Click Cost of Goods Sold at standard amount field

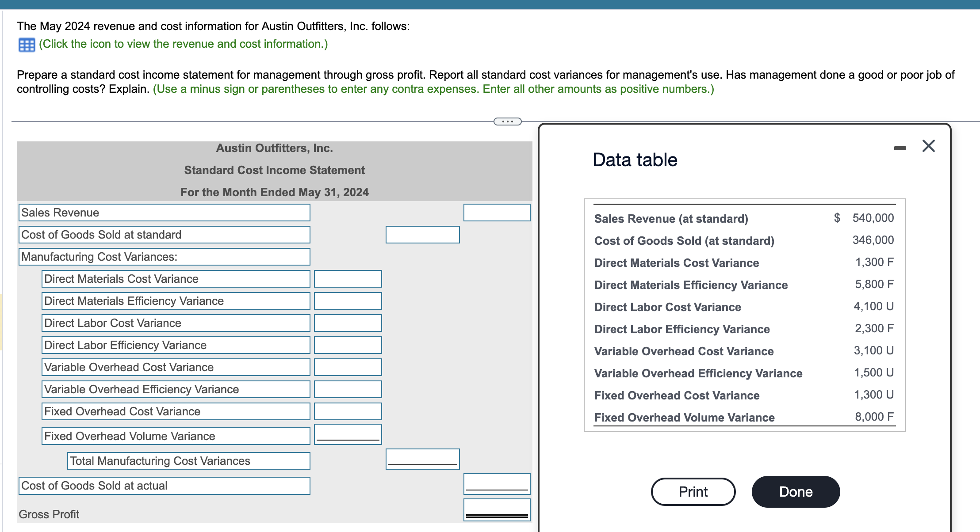coord(422,235)
